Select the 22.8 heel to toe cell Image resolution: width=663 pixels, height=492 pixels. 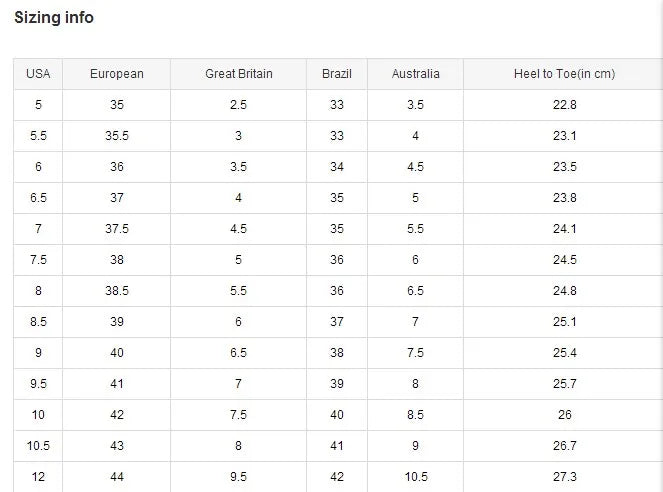[x=565, y=105]
